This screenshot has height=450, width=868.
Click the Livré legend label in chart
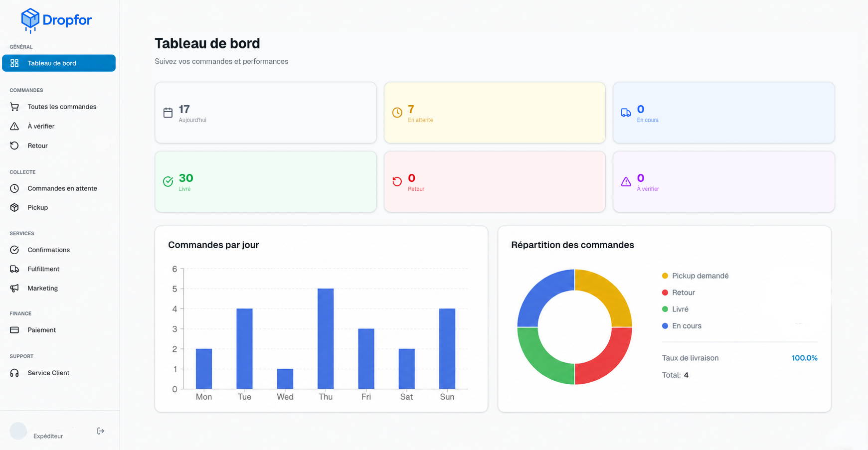pyautogui.click(x=681, y=309)
